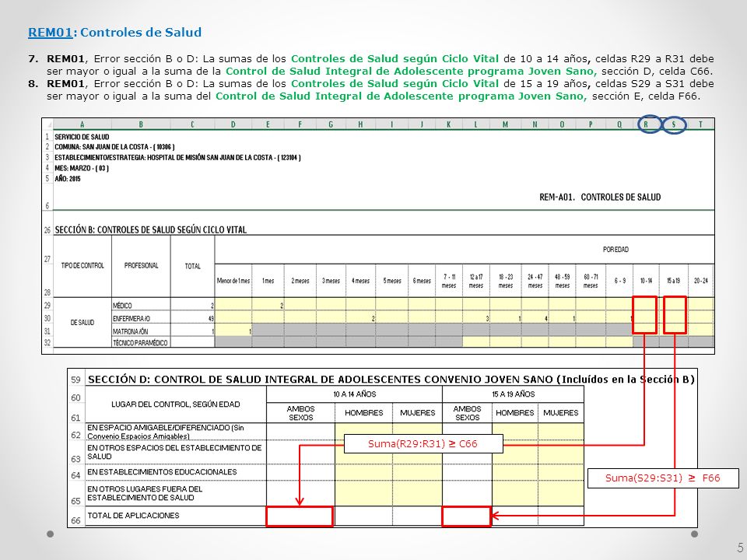Select column header B in spreadsheet
The image size is (747, 560).
click(141, 124)
